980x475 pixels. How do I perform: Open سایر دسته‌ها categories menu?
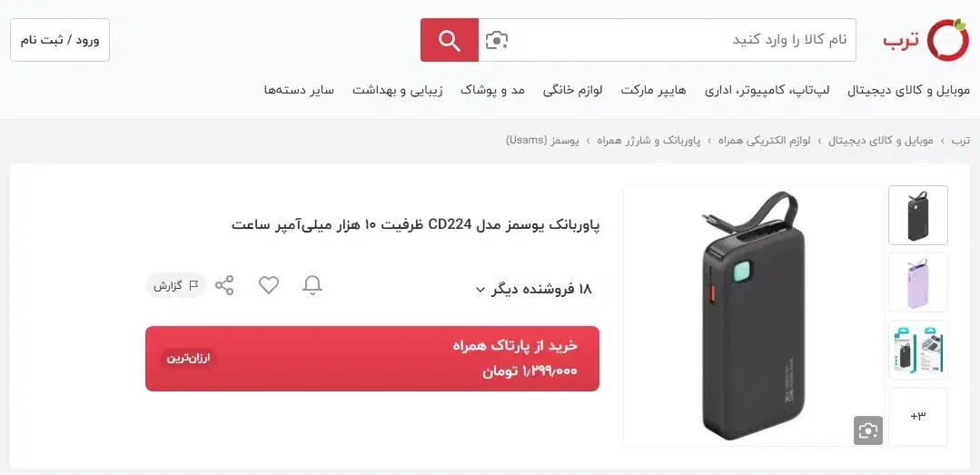[x=299, y=91]
